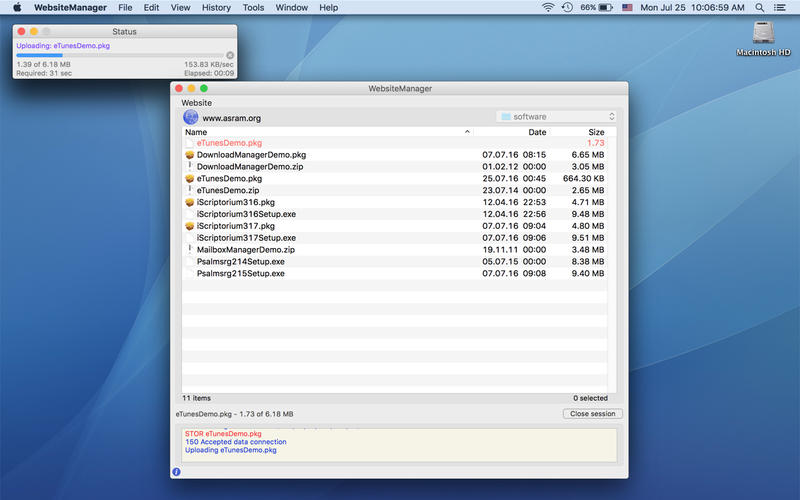Click the 153.83 KB/sec speed in Status window

[209, 64]
